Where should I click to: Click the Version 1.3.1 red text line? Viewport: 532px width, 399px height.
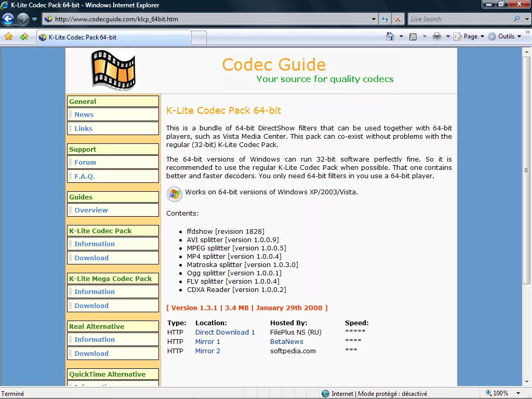[247, 308]
